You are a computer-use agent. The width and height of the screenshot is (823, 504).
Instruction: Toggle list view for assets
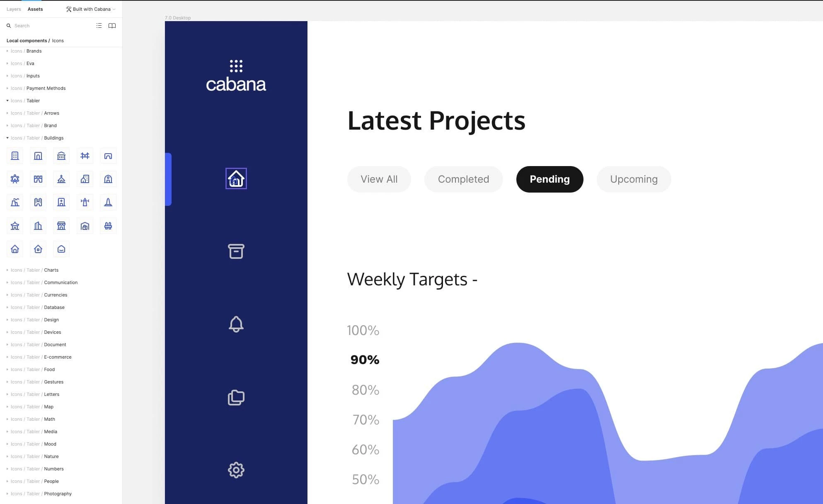[99, 26]
